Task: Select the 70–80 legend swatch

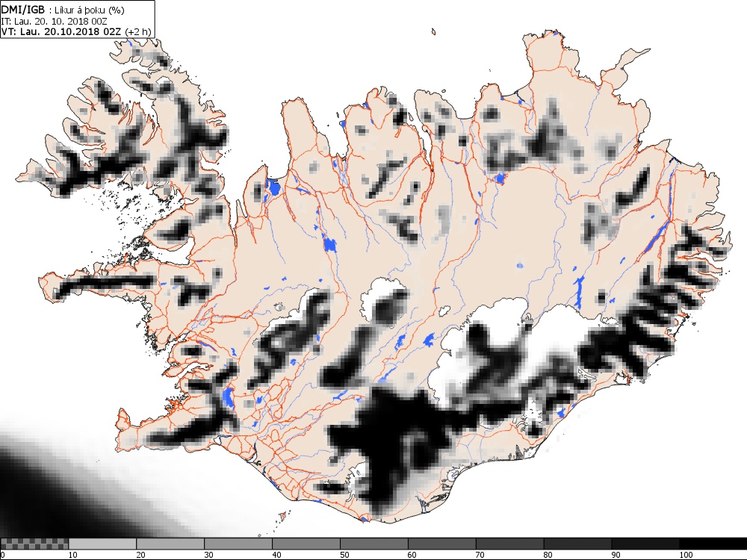Action: click(509, 544)
